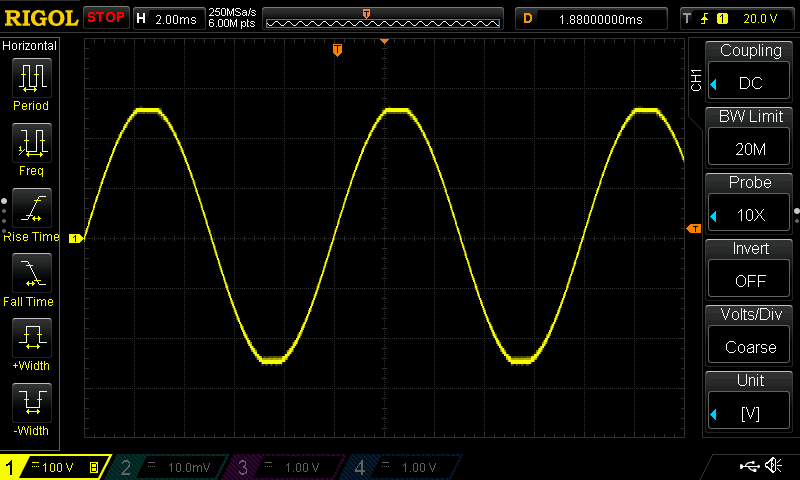
Task: Click the 250MSa/s sample rate readout
Action: 232,12
